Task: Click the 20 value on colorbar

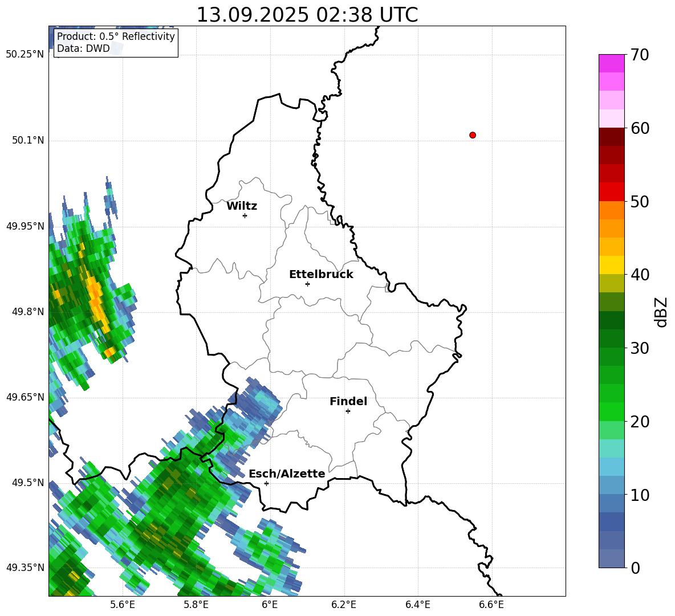Action: tap(640, 422)
